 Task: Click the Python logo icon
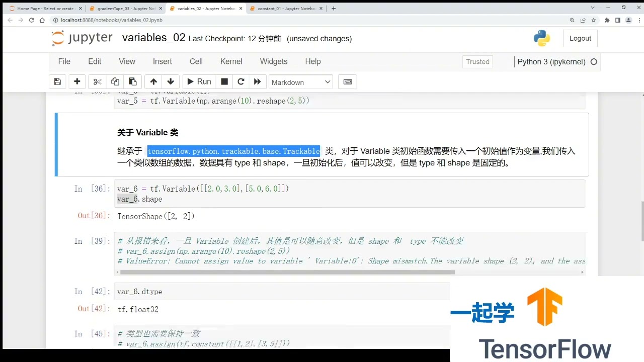[542, 38]
